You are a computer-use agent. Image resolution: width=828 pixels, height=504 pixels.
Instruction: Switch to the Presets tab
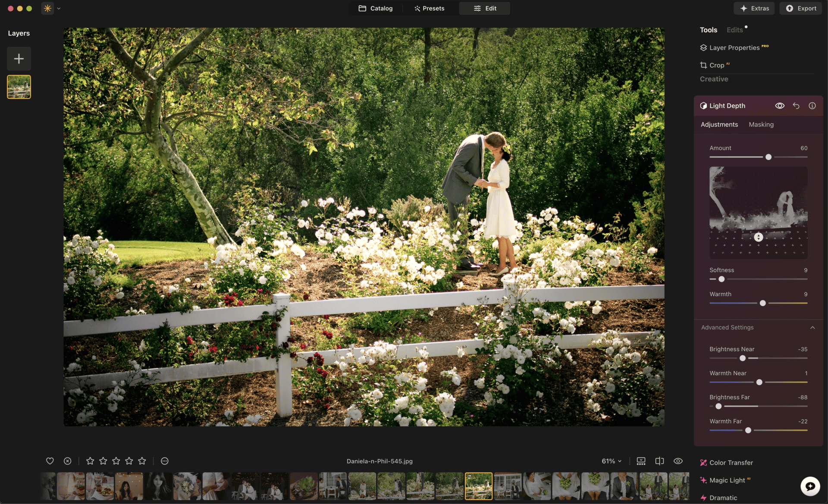click(429, 8)
